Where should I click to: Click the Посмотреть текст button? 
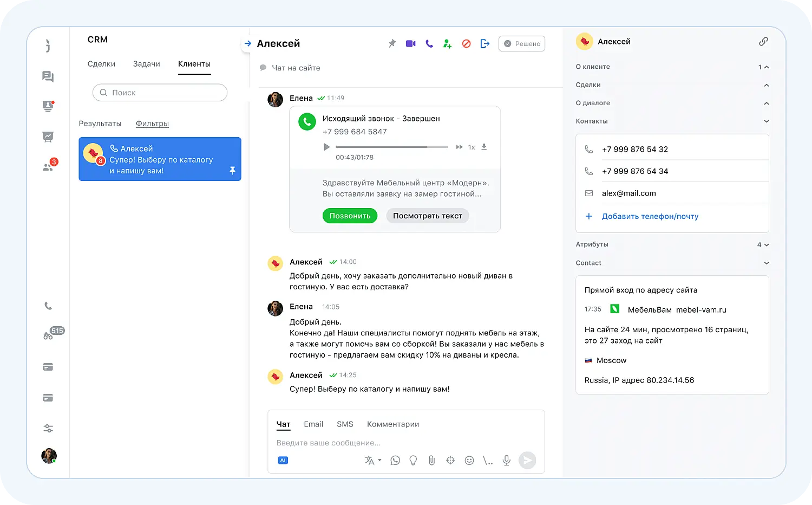coord(427,215)
